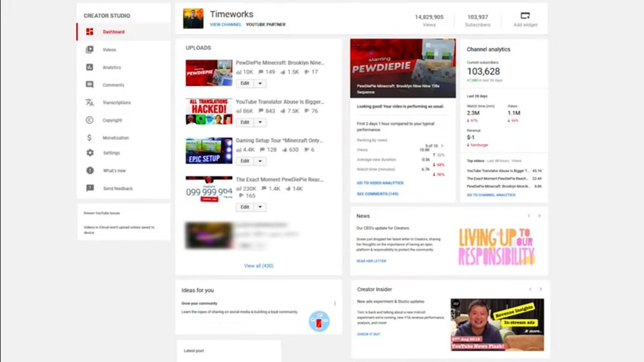Screen dimensions: 644x362
Task: Open 099,999,904 subscriber count video thumbnail
Action: (x=209, y=189)
